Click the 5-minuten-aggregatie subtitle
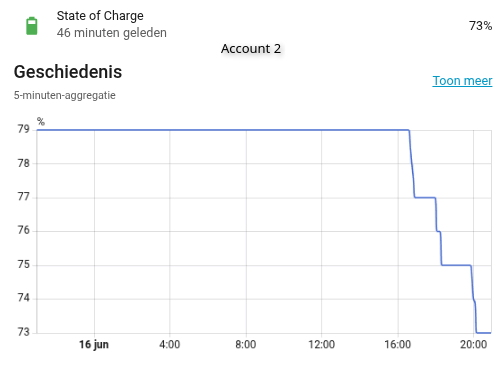504x380 pixels. coord(65,95)
